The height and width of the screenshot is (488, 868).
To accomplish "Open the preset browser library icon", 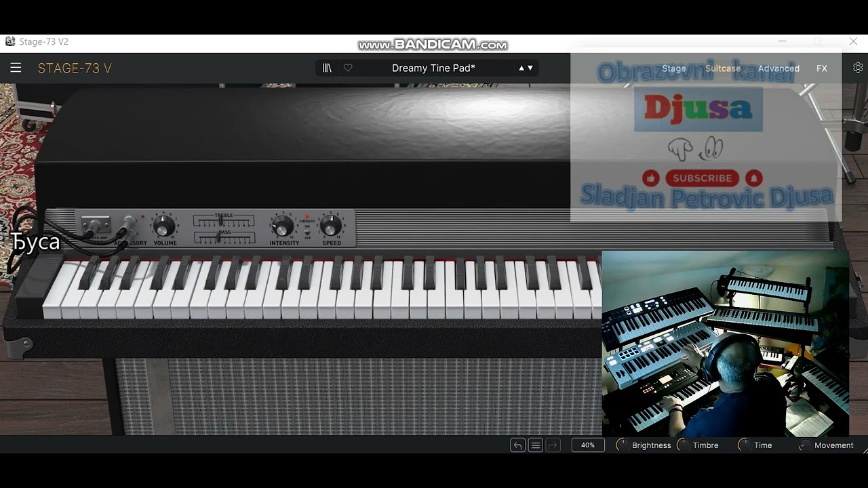I will pyautogui.click(x=327, y=68).
